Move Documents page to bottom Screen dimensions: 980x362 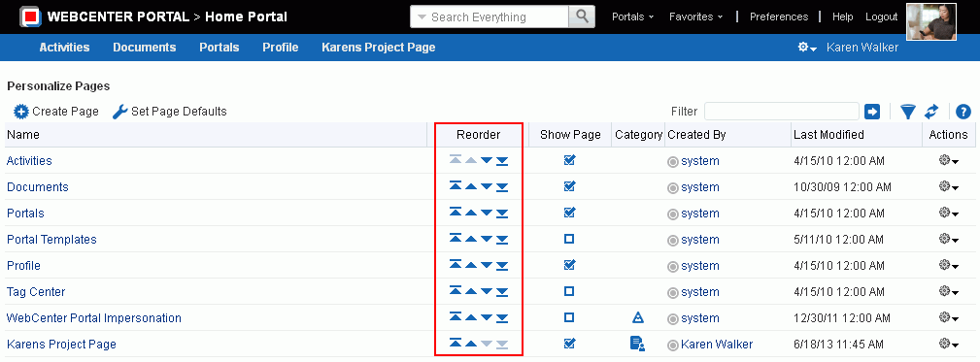pyautogui.click(x=502, y=187)
